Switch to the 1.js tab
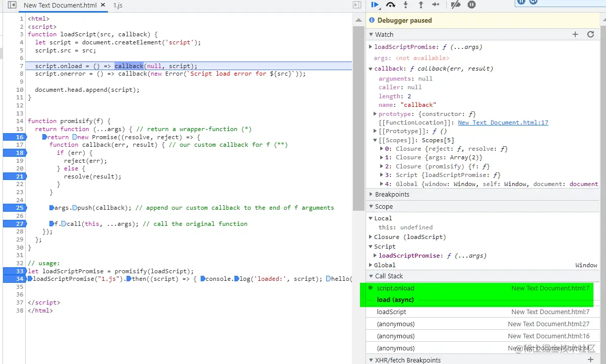 (x=117, y=6)
